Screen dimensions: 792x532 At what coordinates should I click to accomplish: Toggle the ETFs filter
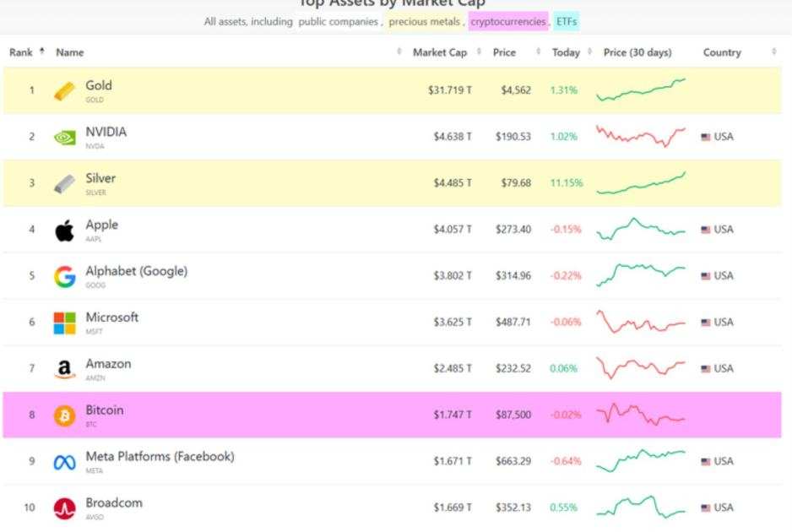567,22
